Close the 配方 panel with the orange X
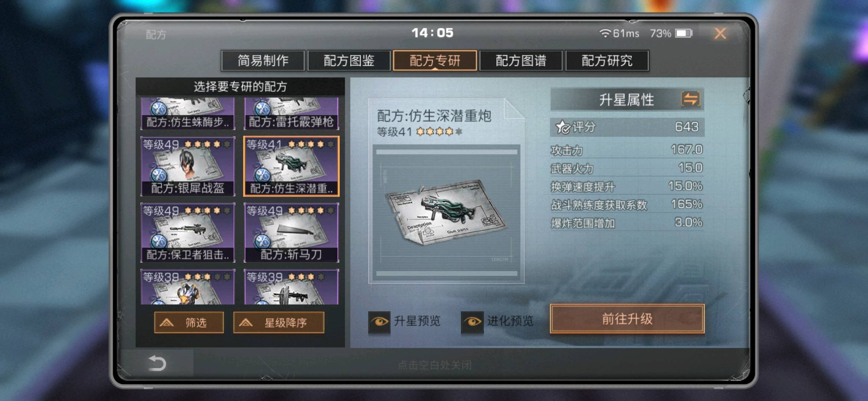 pos(720,34)
